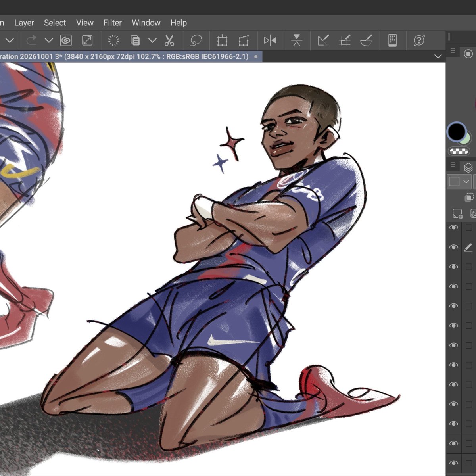Expand the redo history dropdown arrow
476x476 pixels.
point(49,40)
